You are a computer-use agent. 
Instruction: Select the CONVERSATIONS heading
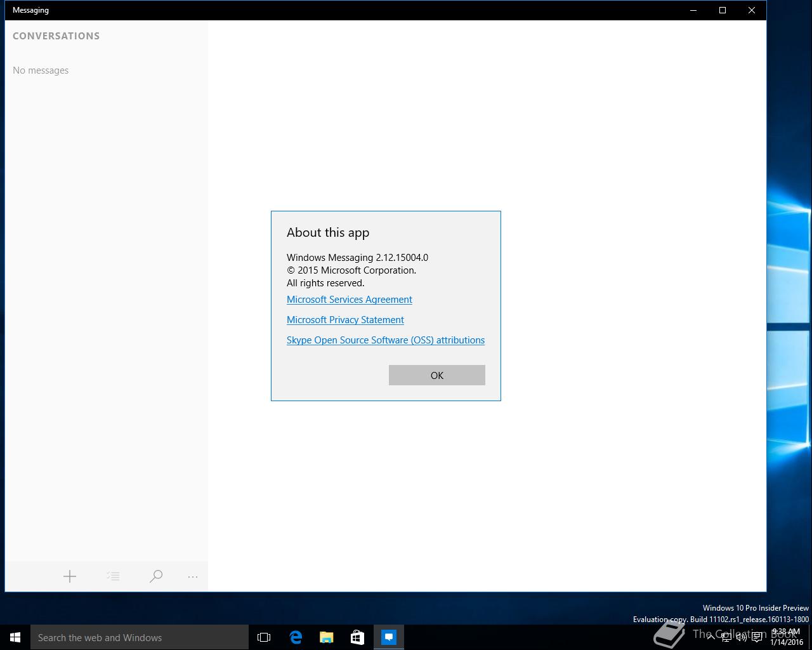click(x=56, y=36)
